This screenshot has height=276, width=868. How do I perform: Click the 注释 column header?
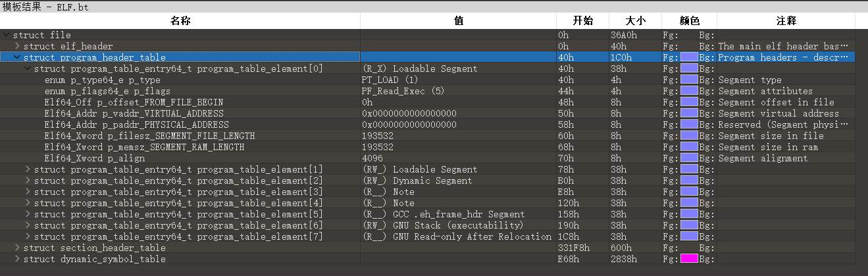coord(786,21)
